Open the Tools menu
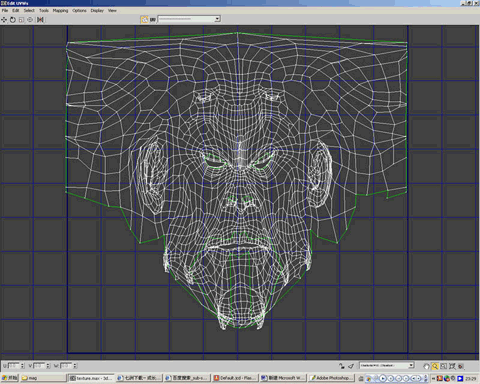The height and width of the screenshot is (384, 480). click(x=44, y=11)
